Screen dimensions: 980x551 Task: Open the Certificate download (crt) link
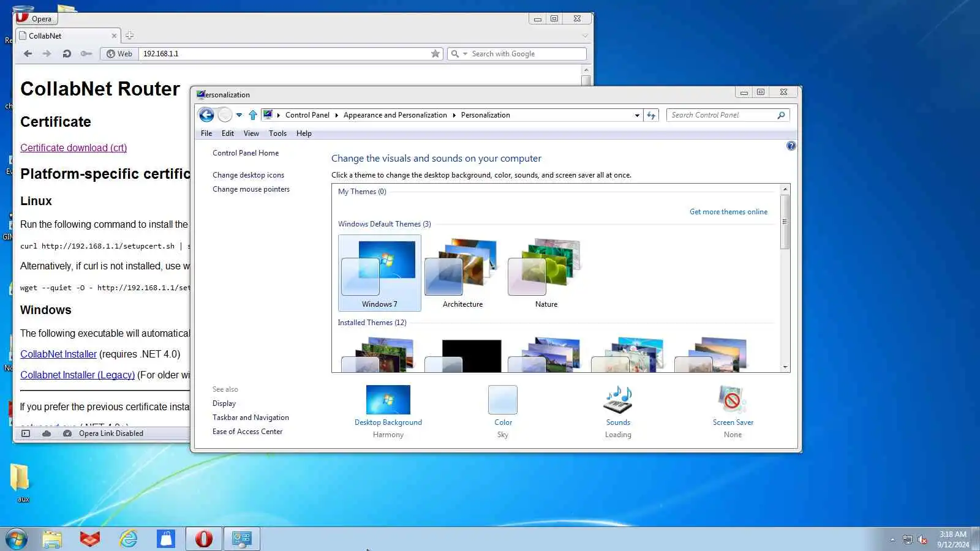(73, 148)
